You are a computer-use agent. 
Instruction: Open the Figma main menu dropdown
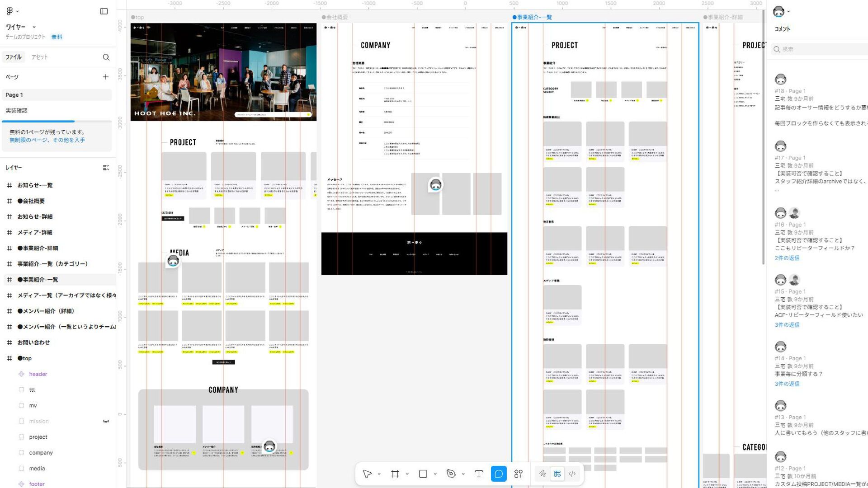12,11
